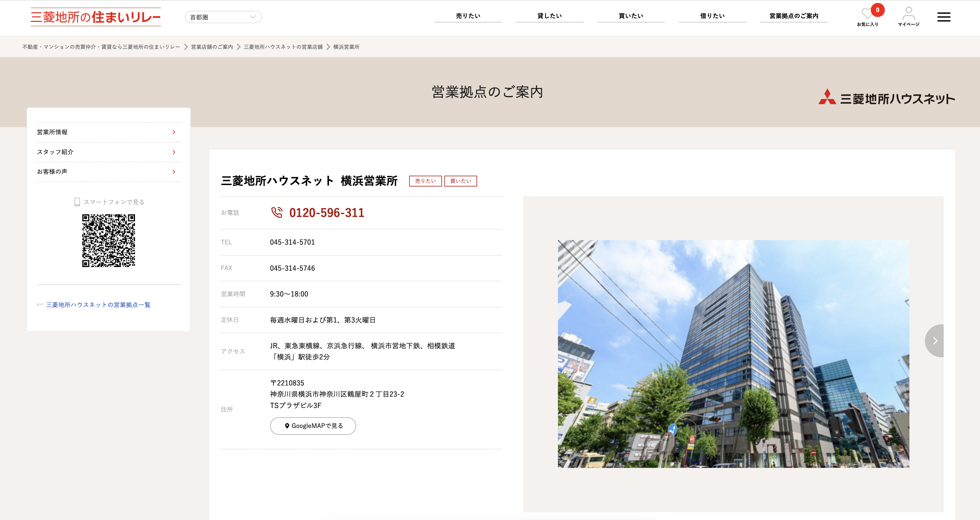Image resolution: width=980 pixels, height=520 pixels.
Task: Select 営業所情報 in the sidebar
Action: pos(108,132)
